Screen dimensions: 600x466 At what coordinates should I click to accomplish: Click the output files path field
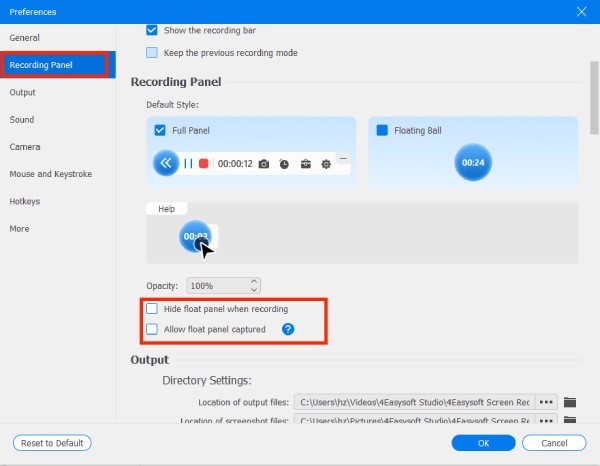pos(414,402)
